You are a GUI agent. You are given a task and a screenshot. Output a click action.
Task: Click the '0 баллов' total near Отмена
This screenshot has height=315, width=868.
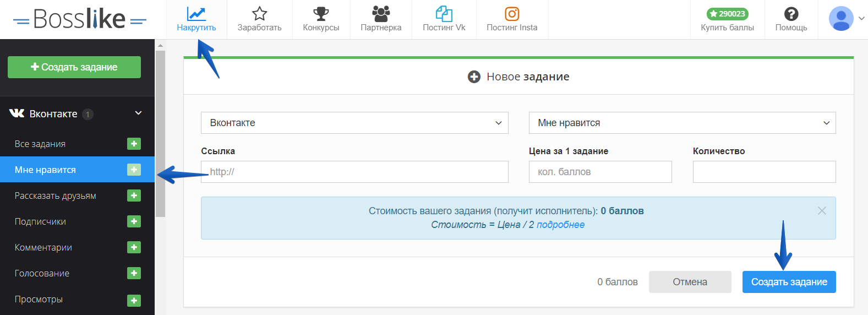coord(618,282)
